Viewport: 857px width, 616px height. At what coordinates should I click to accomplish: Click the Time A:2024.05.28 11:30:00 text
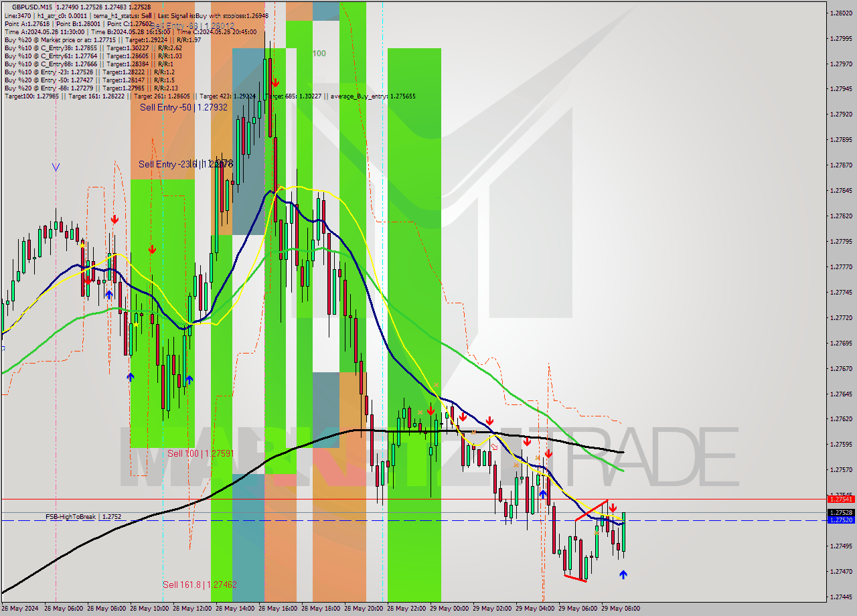point(44,31)
